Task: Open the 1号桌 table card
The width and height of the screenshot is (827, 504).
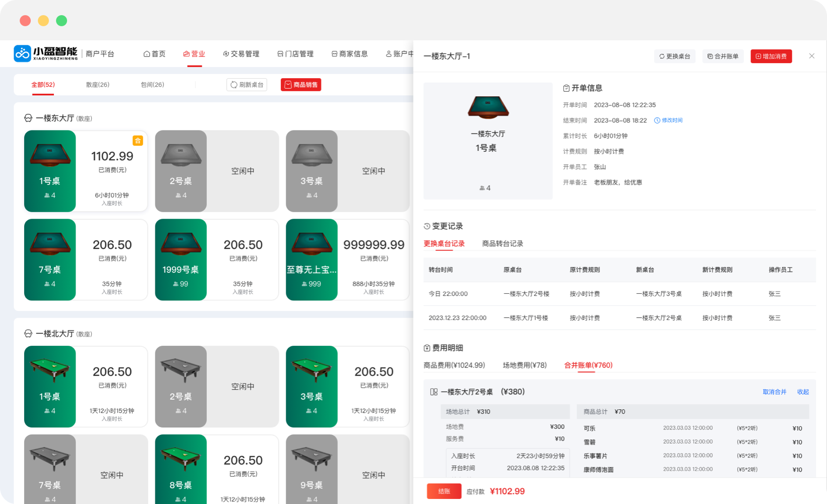Action: pos(86,171)
